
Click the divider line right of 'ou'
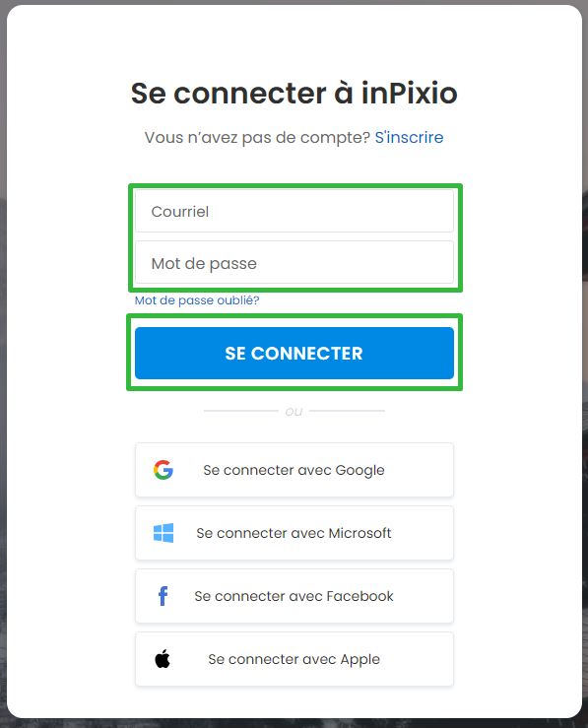coord(347,411)
